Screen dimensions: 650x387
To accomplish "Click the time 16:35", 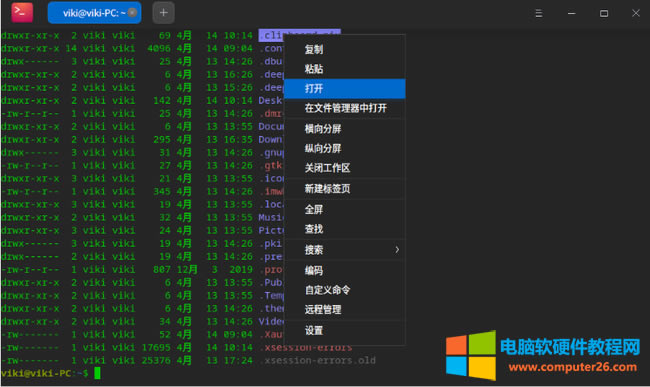I will pos(238,140).
